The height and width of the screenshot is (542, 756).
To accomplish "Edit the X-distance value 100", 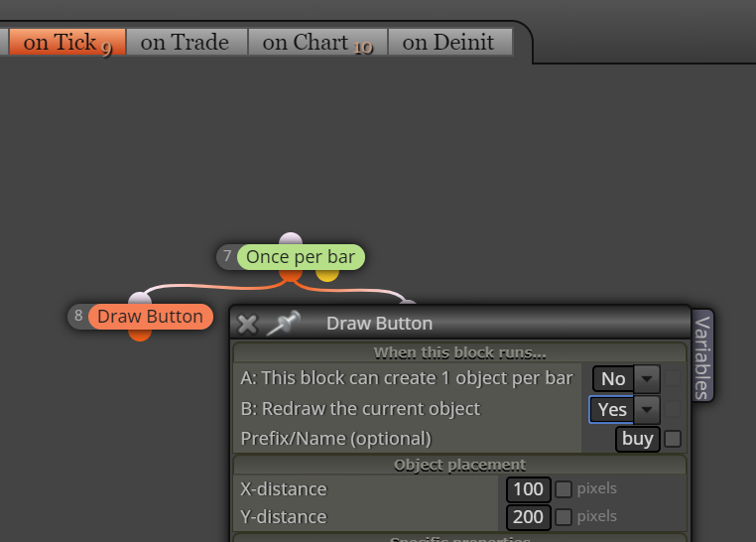I will [x=529, y=489].
